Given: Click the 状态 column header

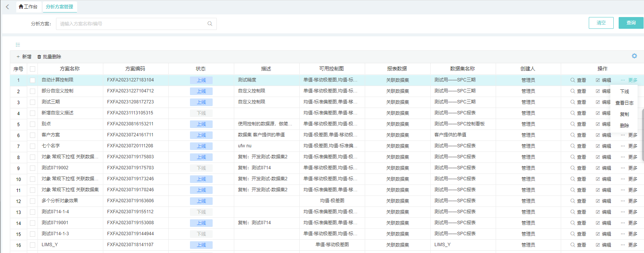Looking at the screenshot, I should [201, 69].
